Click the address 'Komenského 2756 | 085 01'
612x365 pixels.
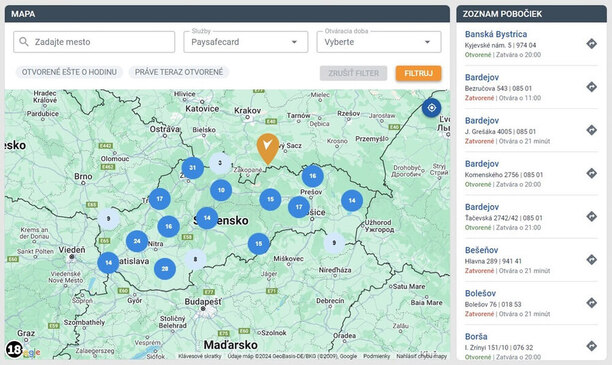(503, 175)
